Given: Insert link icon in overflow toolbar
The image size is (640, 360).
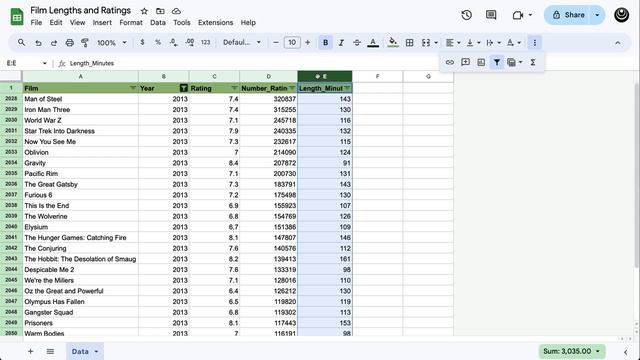Looking at the screenshot, I should tap(450, 62).
